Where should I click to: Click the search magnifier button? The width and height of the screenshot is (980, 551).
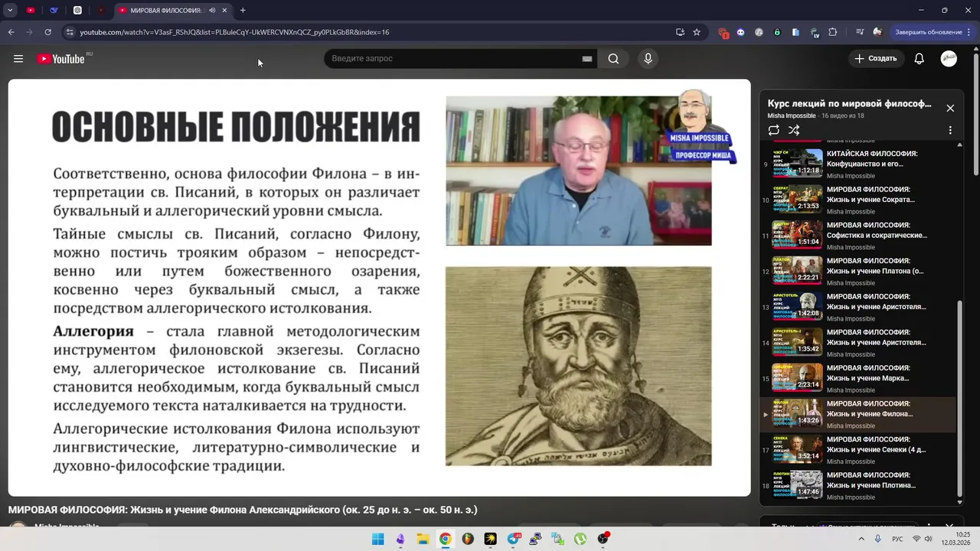click(613, 59)
